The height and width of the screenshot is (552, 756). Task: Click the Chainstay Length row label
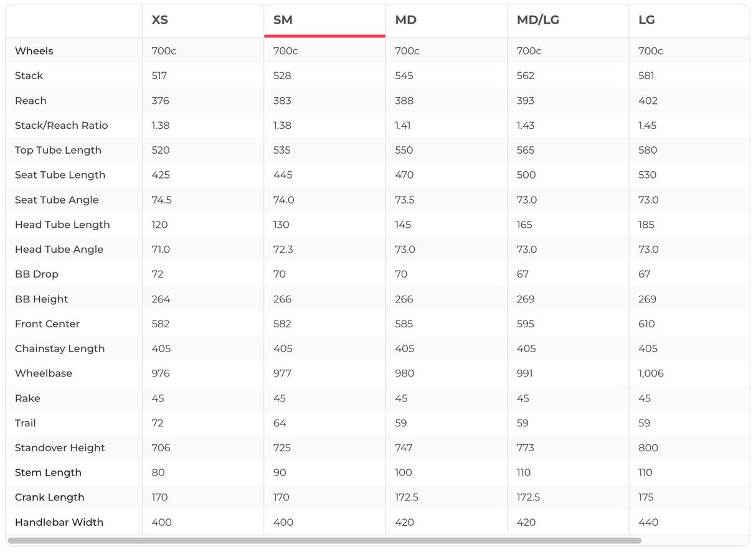pyautogui.click(x=60, y=349)
